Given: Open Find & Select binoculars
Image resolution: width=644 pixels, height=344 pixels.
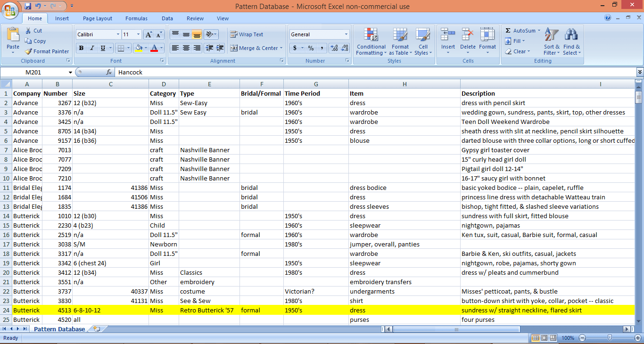Looking at the screenshot, I should click(571, 41).
